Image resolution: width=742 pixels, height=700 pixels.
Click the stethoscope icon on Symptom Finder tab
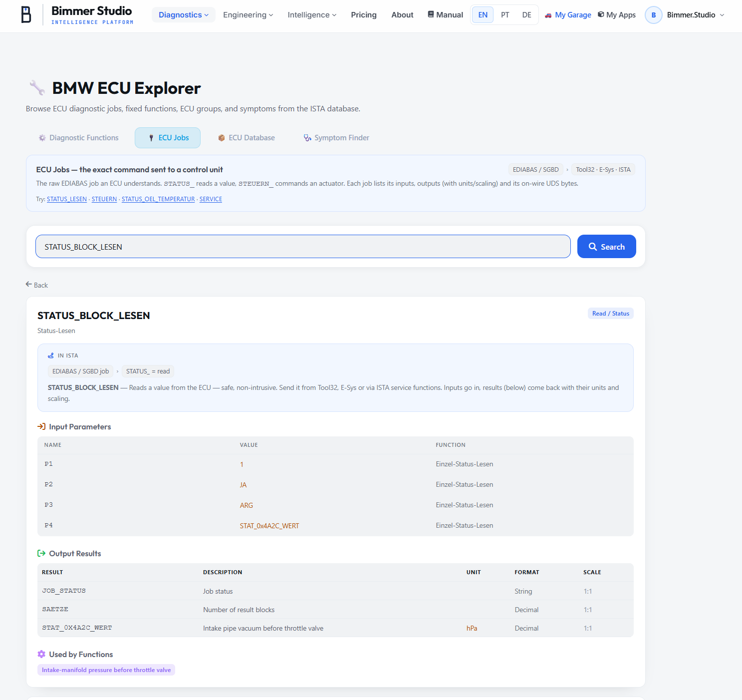(x=307, y=138)
